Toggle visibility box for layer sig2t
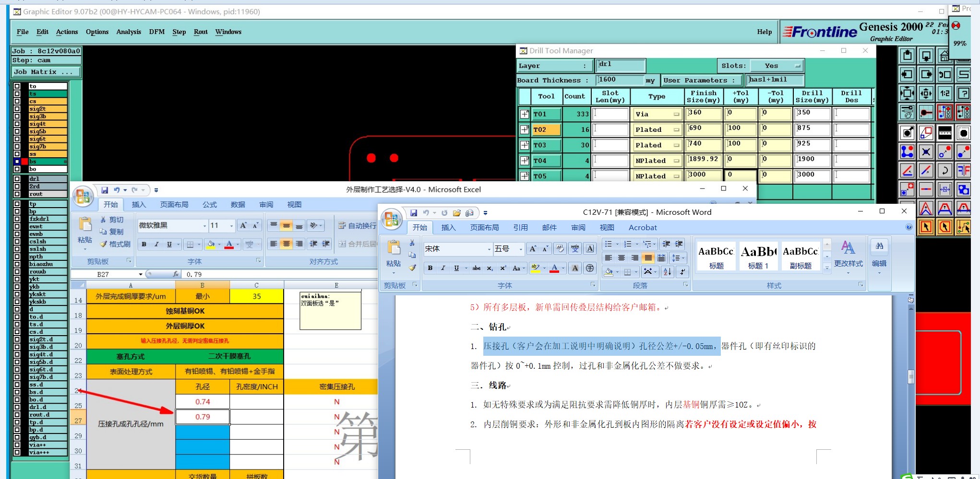The height and width of the screenshot is (479, 980). pyautogui.click(x=17, y=109)
